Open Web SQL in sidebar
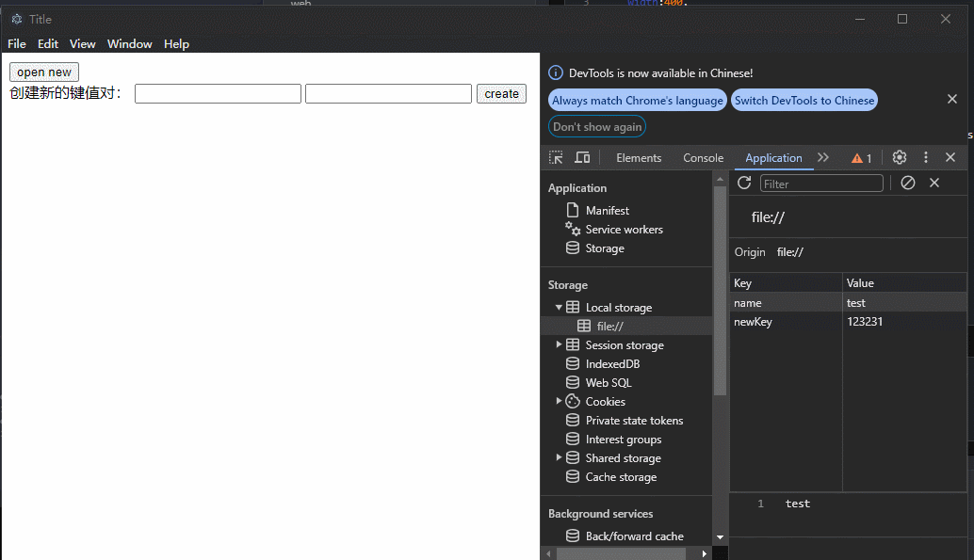The image size is (974, 560). click(609, 383)
